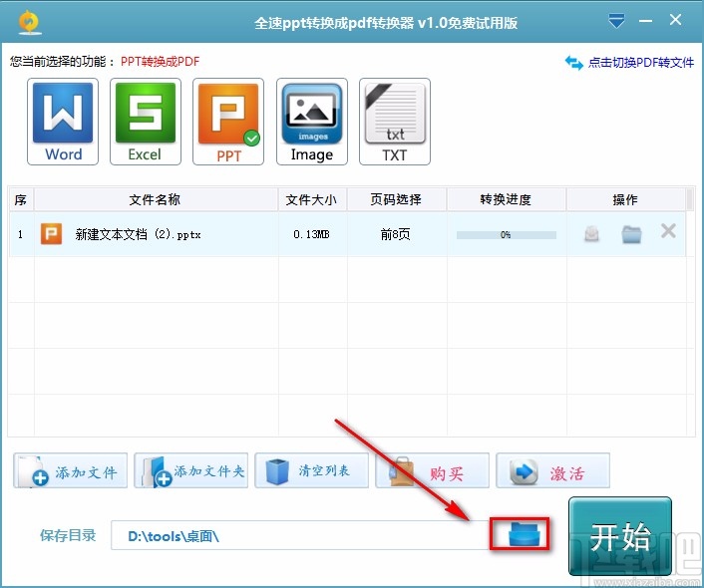Click the 保存目录 label
The width and height of the screenshot is (704, 588).
[68, 535]
